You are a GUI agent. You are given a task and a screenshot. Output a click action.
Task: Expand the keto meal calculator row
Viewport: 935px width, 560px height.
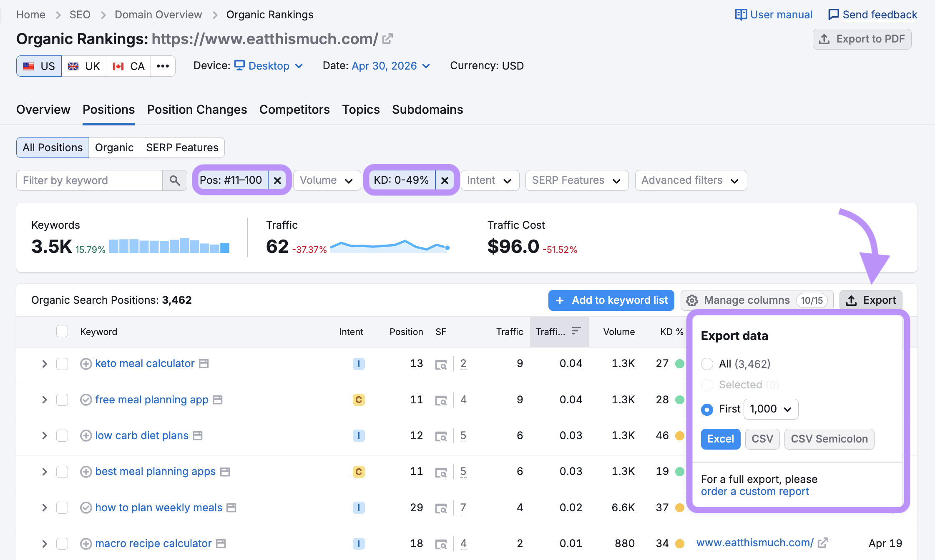click(x=45, y=364)
